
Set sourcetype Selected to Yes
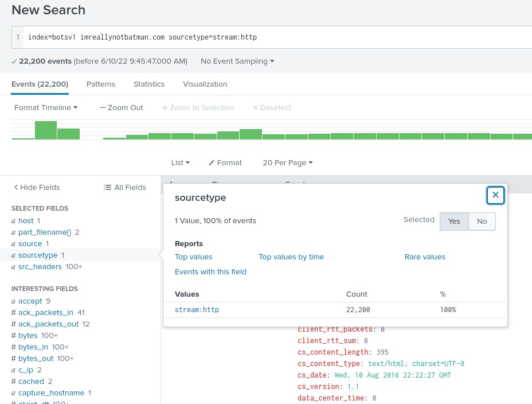coord(454,222)
